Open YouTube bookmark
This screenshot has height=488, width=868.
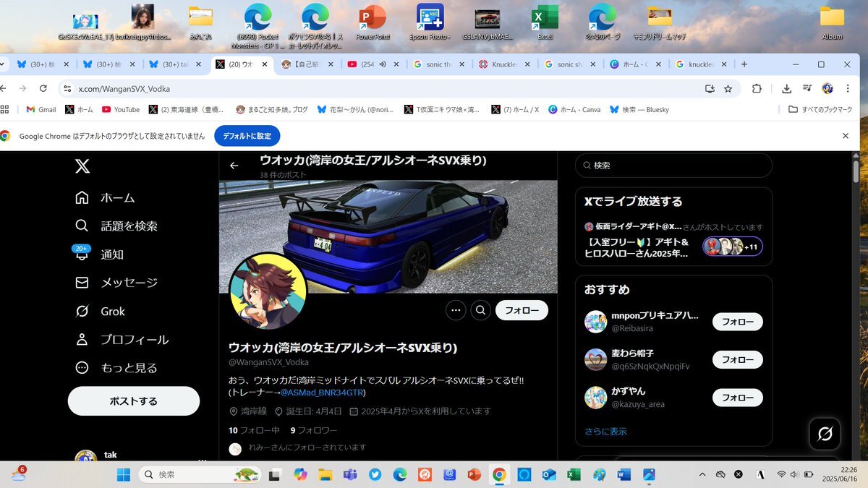(x=121, y=110)
